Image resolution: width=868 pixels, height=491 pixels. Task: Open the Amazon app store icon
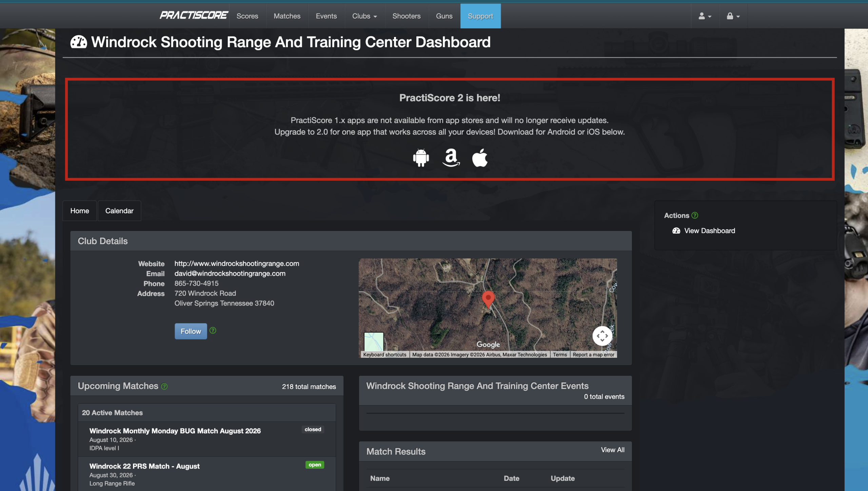[451, 158]
